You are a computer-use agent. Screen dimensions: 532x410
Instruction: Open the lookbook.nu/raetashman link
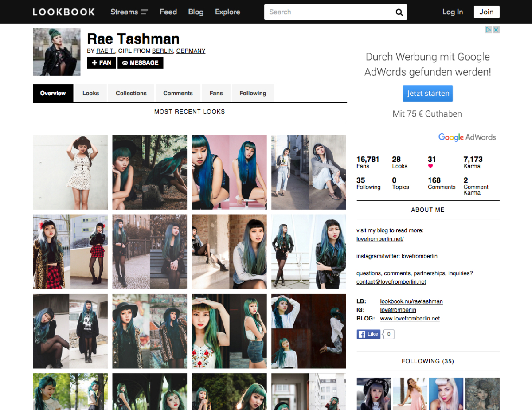tap(411, 301)
